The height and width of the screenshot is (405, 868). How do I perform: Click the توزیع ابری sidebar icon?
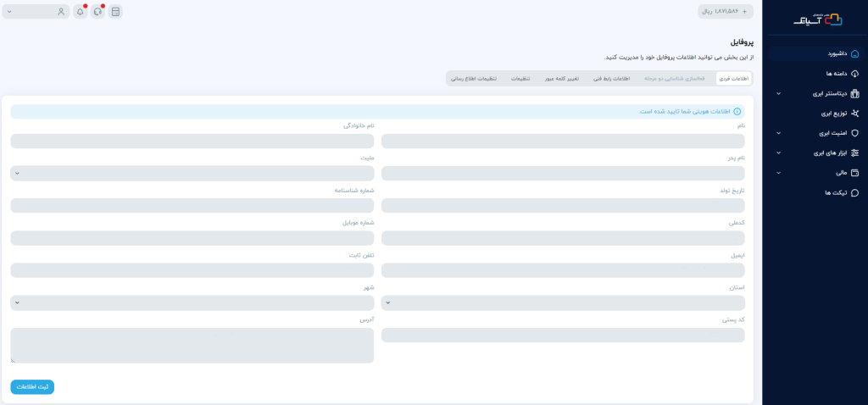[854, 113]
